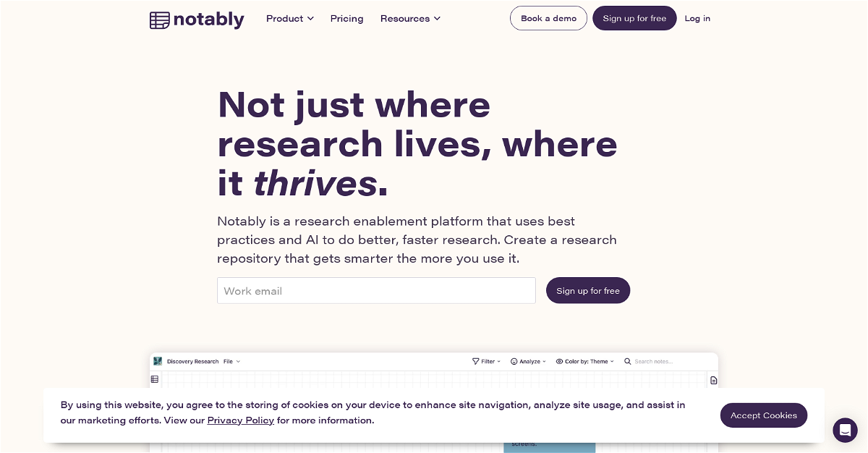868x453 pixels.
Task: Click the search magnifier icon
Action: [x=628, y=361]
